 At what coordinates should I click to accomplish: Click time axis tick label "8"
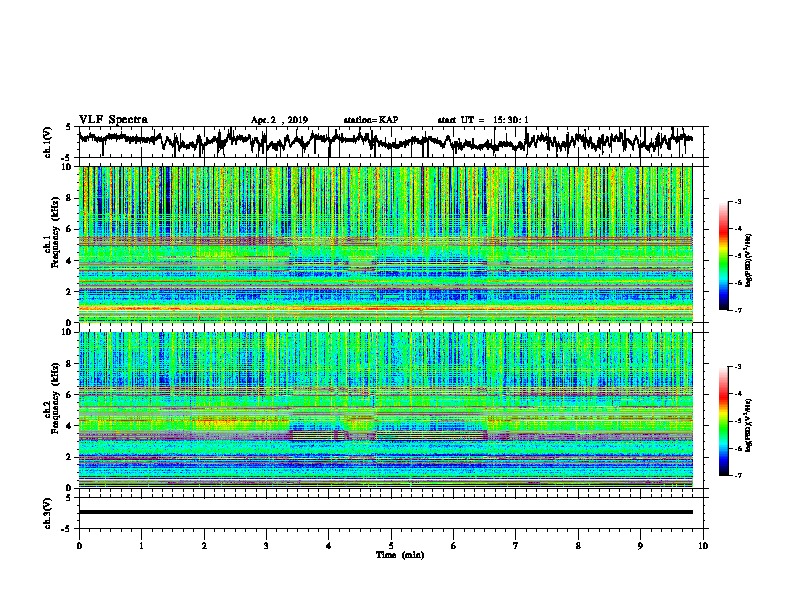pyautogui.click(x=578, y=546)
